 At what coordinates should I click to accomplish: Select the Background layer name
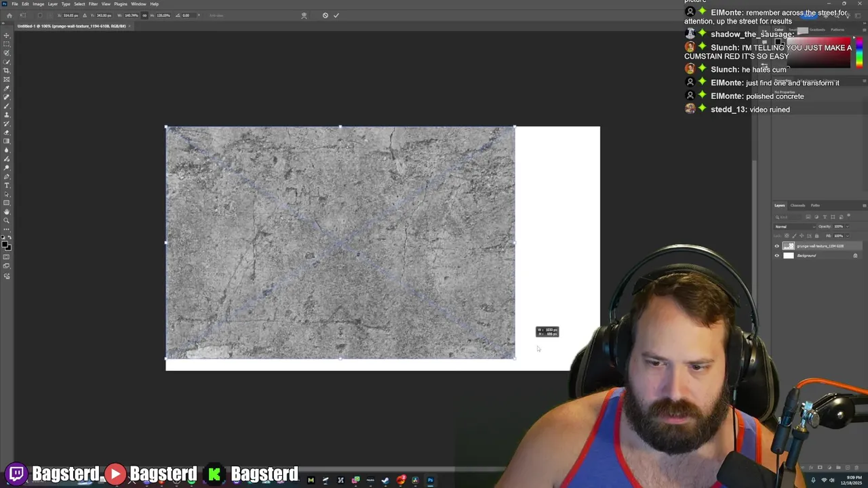(x=806, y=256)
